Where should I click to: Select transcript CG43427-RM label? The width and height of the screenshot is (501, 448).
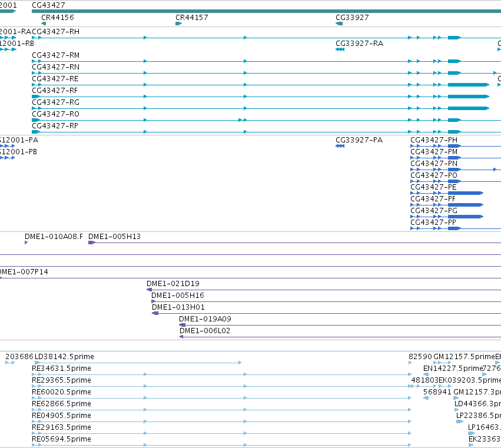coord(55,55)
